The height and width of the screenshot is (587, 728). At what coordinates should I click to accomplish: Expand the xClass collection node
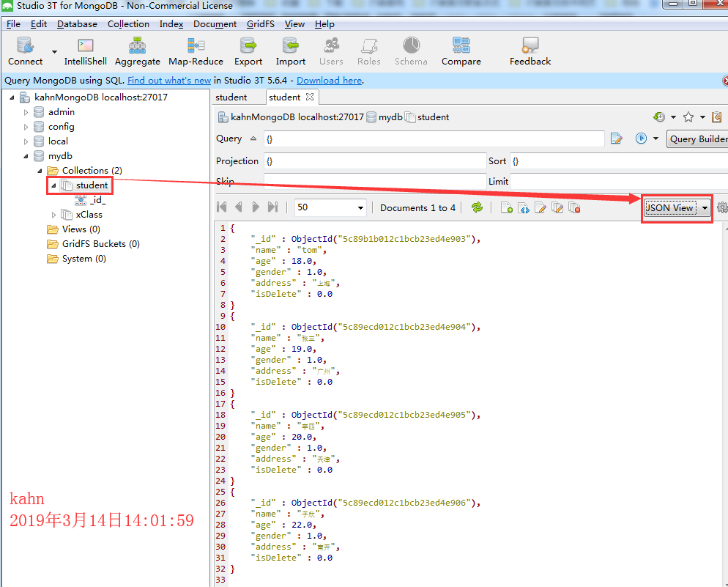(x=54, y=215)
